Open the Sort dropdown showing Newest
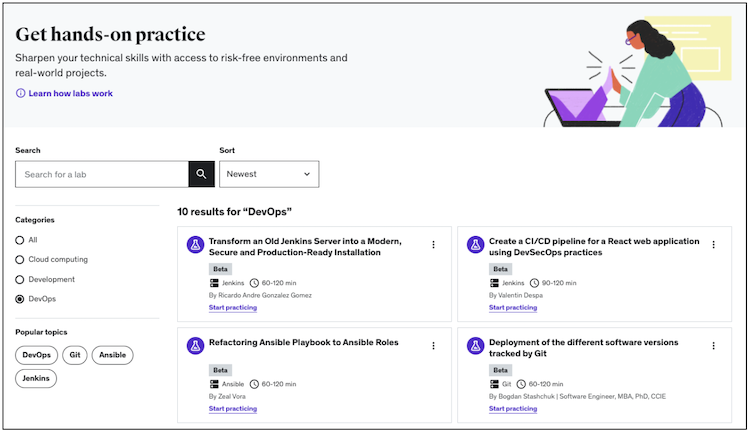750x431 pixels. click(269, 174)
